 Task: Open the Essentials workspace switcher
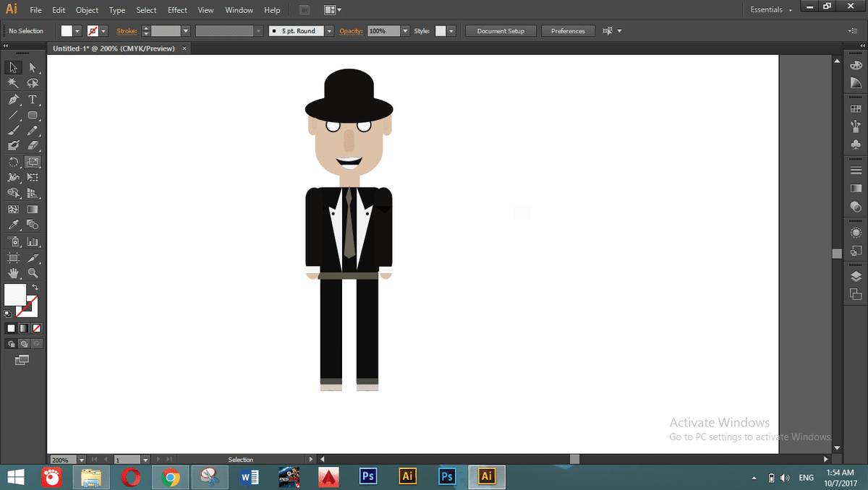pyautogui.click(x=771, y=10)
